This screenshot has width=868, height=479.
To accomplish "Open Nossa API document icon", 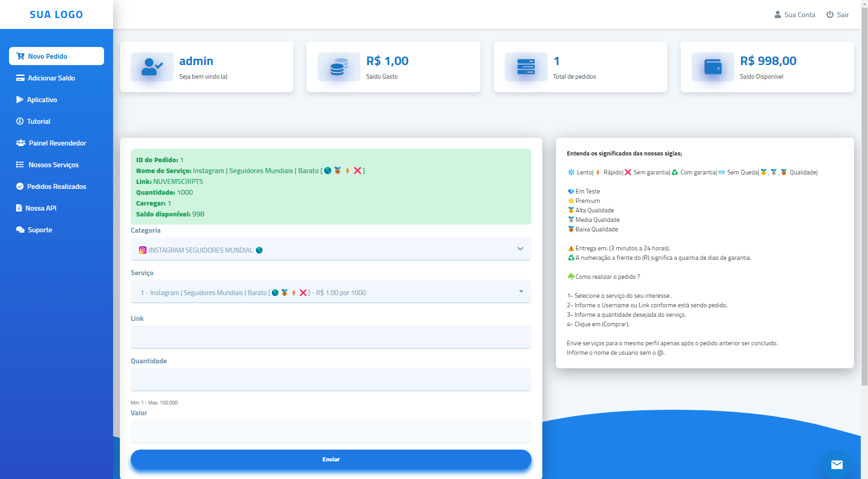I will (19, 208).
